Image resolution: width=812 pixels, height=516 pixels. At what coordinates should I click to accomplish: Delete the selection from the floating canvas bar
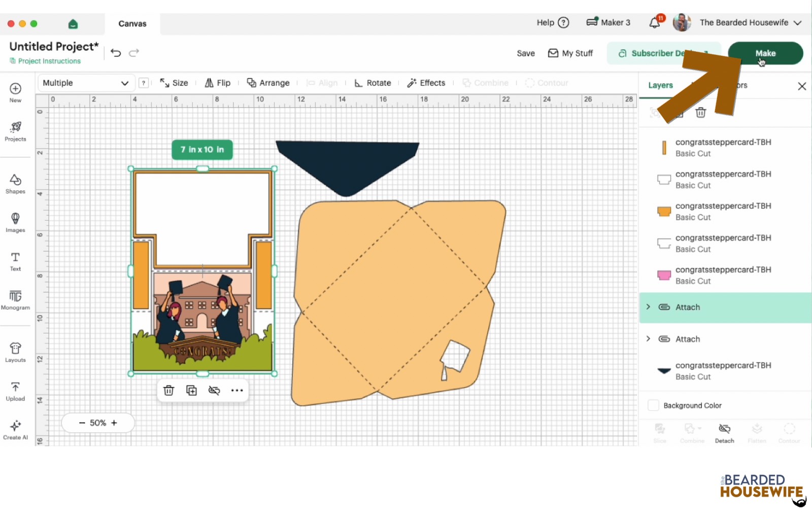tap(169, 390)
